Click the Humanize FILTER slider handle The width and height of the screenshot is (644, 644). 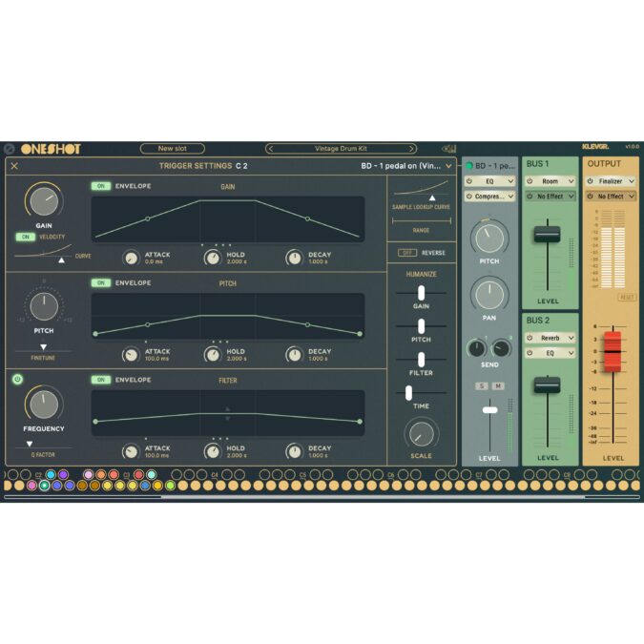(421, 360)
